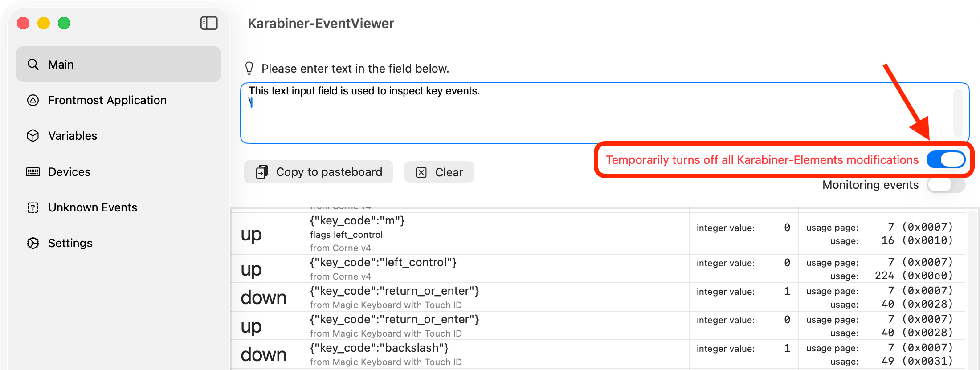
Task: Zoom the EventViewer window with green button
Action: (x=64, y=23)
